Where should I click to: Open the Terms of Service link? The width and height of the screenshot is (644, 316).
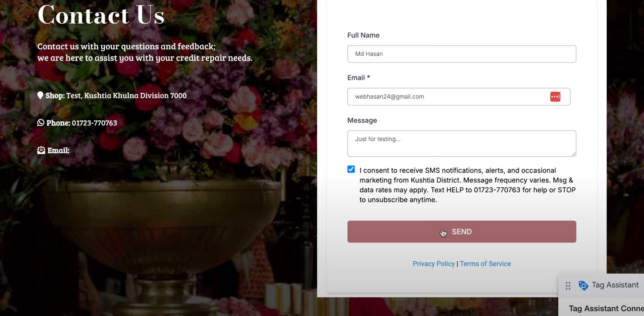485,264
